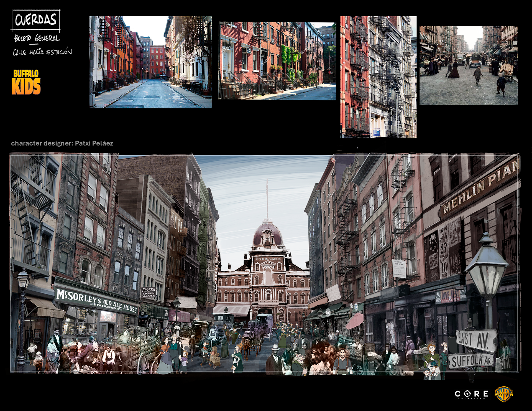This screenshot has height=411, width=532.
Task: Click the Mehlin Piano building sign
Action: pyautogui.click(x=479, y=188)
